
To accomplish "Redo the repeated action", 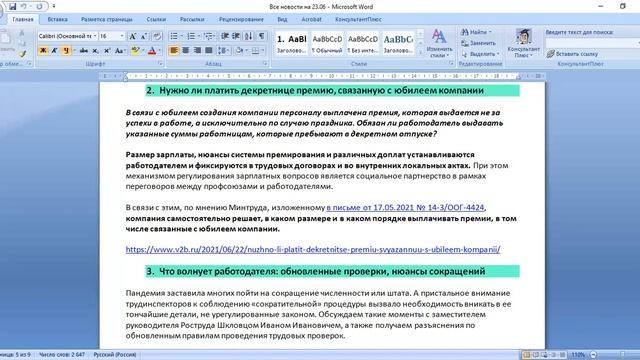I will 39,6.
